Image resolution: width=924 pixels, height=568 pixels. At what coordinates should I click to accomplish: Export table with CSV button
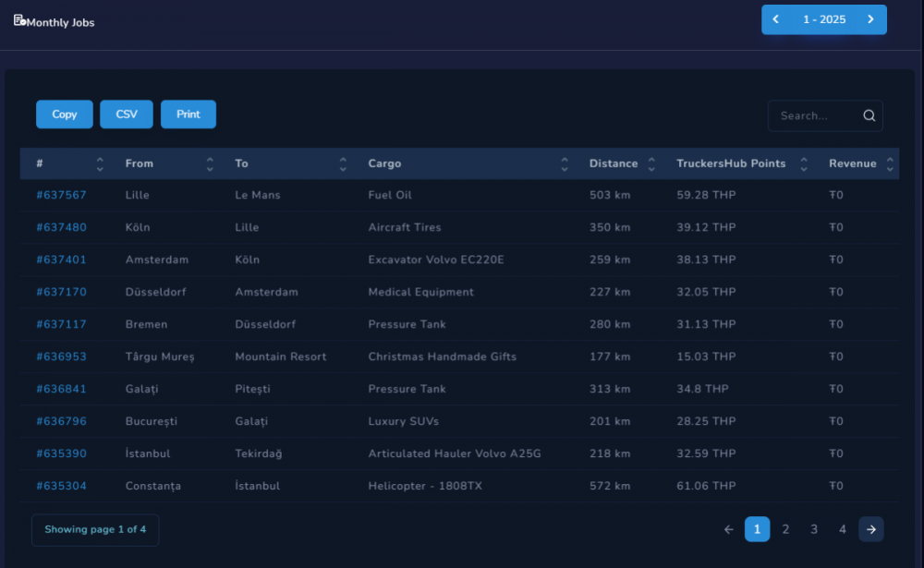pos(127,115)
